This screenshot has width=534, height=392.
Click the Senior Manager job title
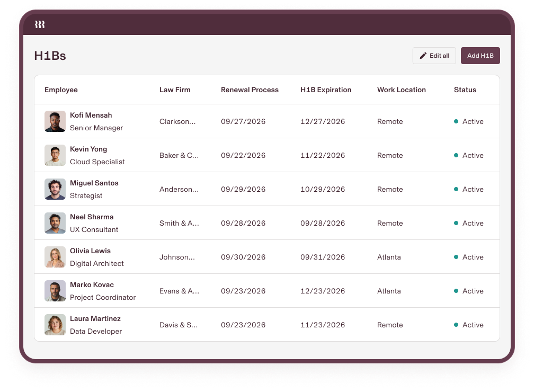[x=96, y=128]
